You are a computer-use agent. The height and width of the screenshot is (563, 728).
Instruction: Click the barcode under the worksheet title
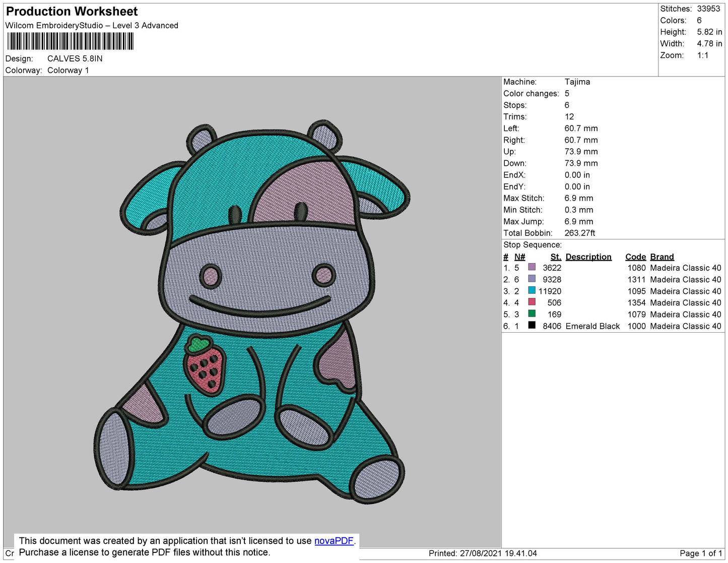coord(70,41)
